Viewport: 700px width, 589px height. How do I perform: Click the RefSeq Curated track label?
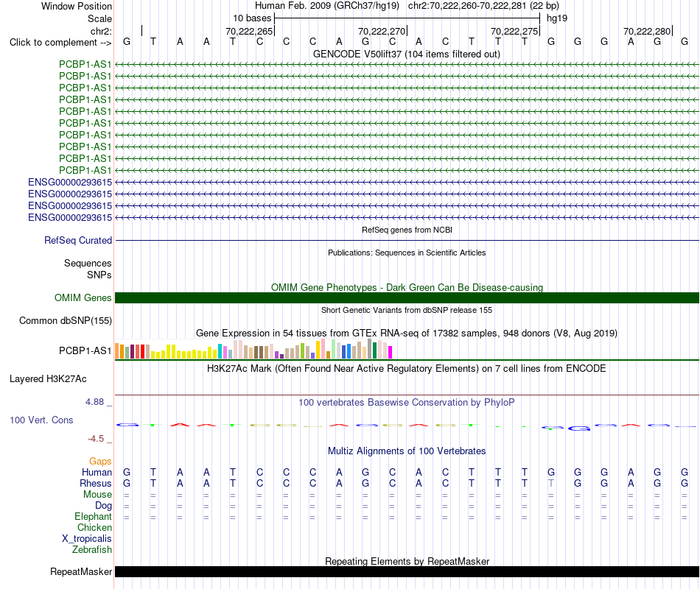[x=77, y=240]
